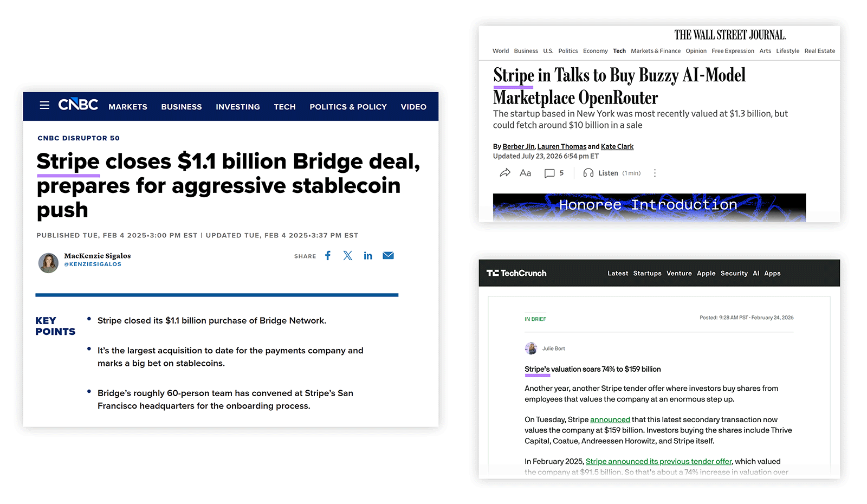Open the CNBC hamburger menu icon
This screenshot has height=504, width=867.
tap(44, 105)
